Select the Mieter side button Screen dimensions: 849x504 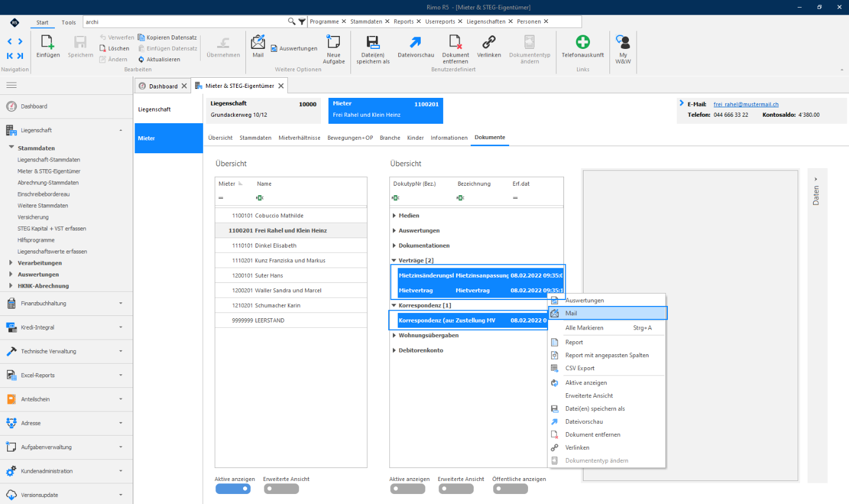pyautogui.click(x=169, y=139)
